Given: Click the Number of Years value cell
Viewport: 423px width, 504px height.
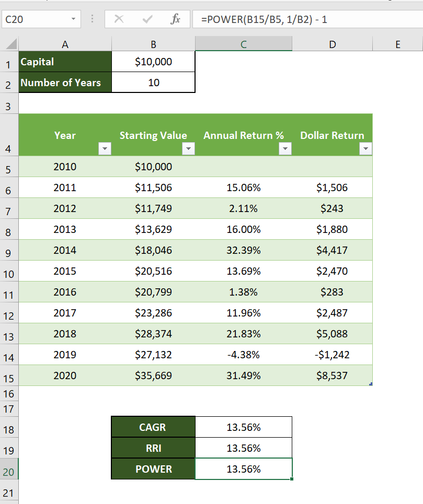Looking at the screenshot, I should pos(153,82).
